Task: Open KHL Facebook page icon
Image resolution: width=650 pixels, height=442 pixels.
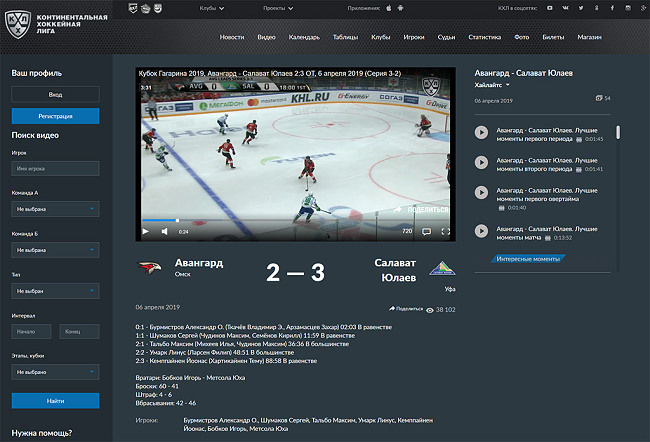Action: (612, 8)
